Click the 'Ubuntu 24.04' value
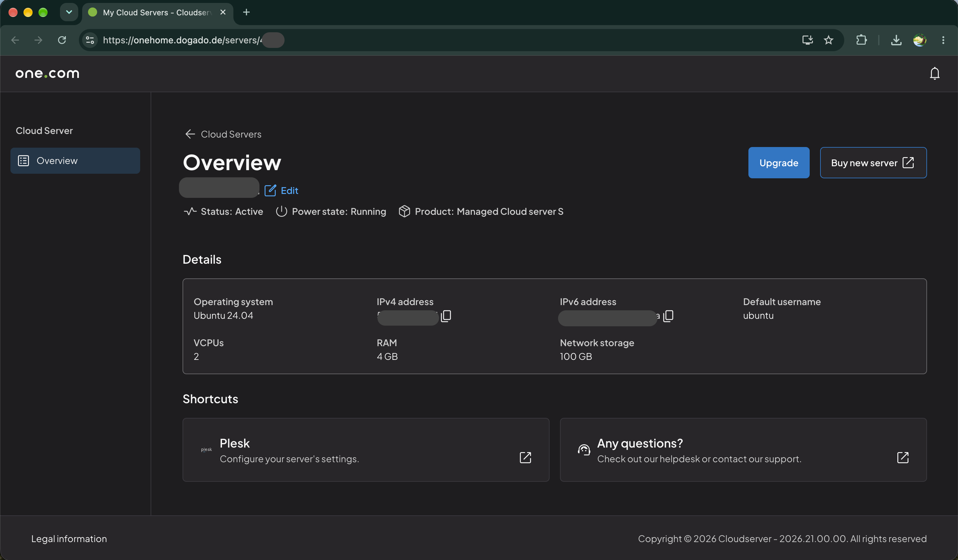Image resolution: width=958 pixels, height=560 pixels. click(223, 316)
